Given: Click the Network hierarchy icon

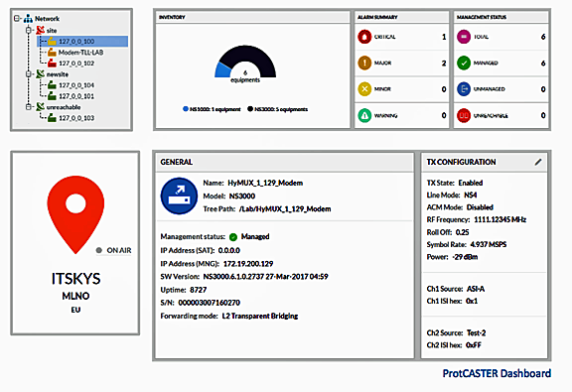Looking at the screenshot, I should coord(28,18).
